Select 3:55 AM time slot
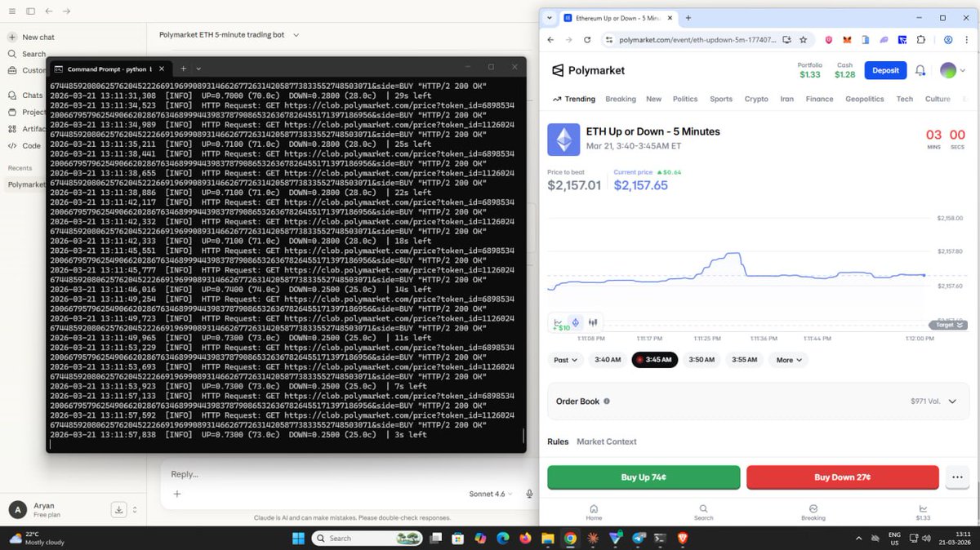 [x=744, y=360]
